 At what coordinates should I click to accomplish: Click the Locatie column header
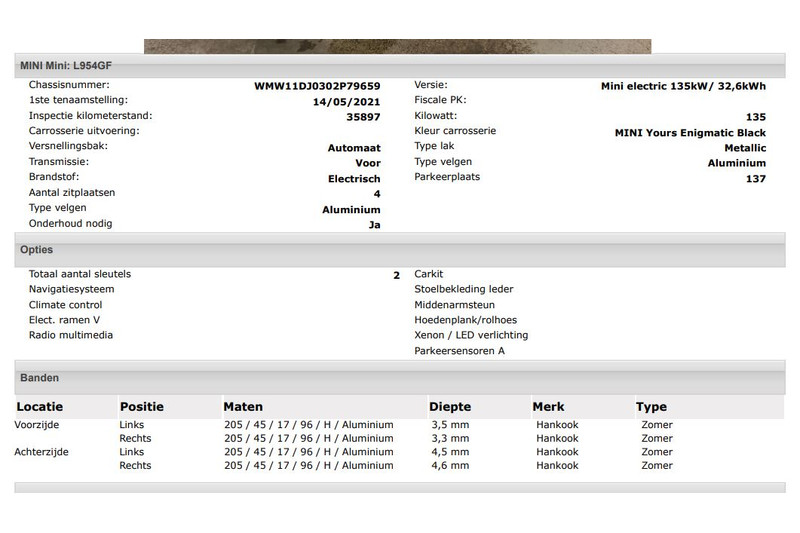pyautogui.click(x=40, y=407)
